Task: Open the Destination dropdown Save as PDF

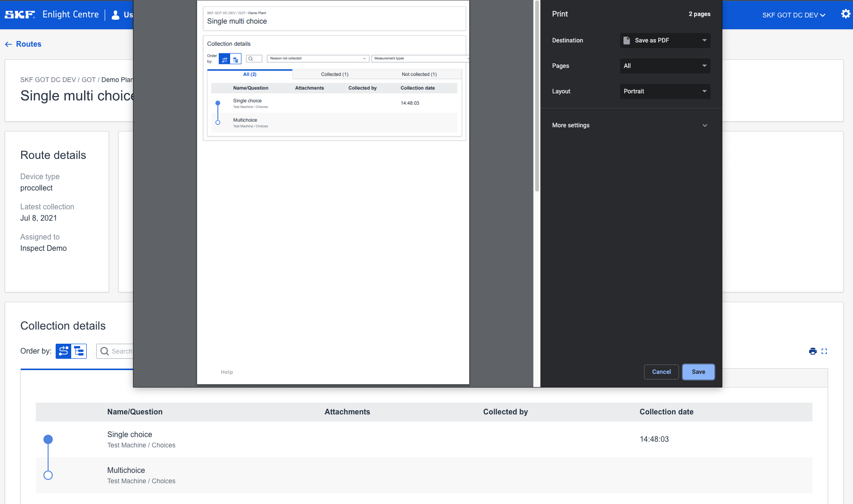Action: tap(665, 41)
